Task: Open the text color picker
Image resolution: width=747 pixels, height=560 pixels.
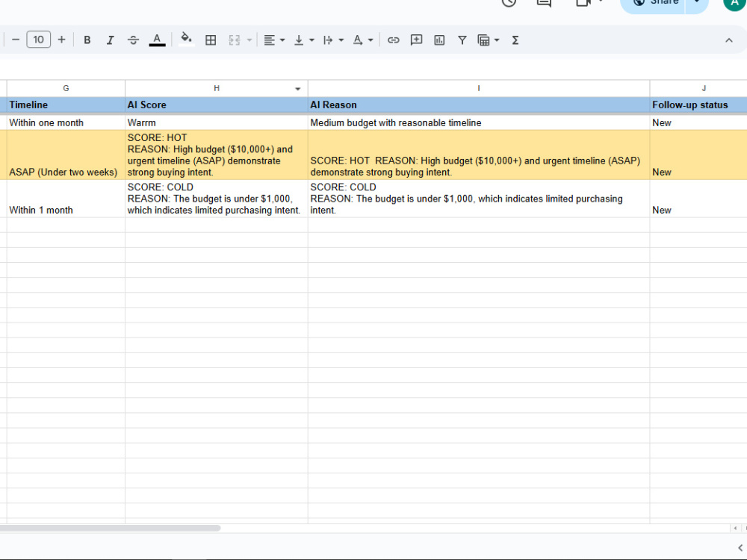Action: (157, 40)
